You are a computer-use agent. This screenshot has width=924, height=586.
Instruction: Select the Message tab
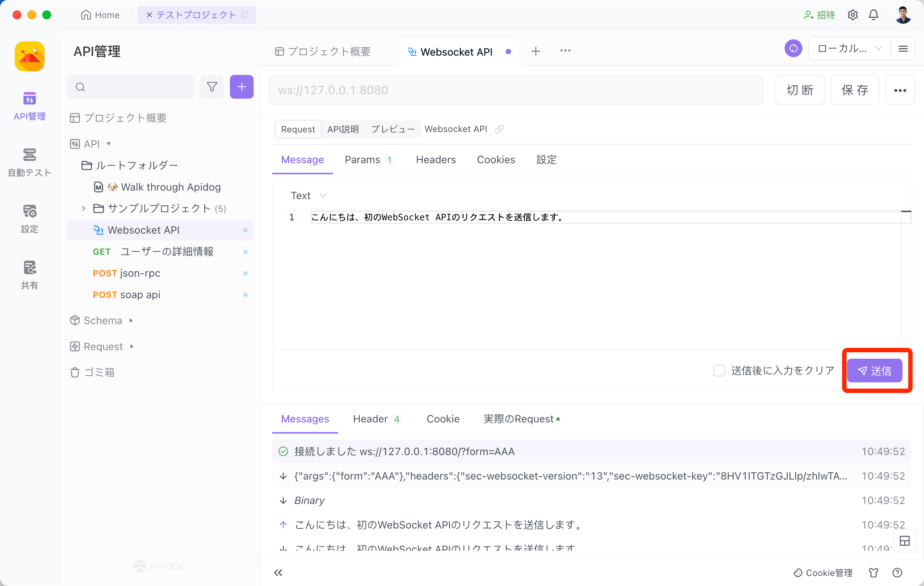[303, 159]
